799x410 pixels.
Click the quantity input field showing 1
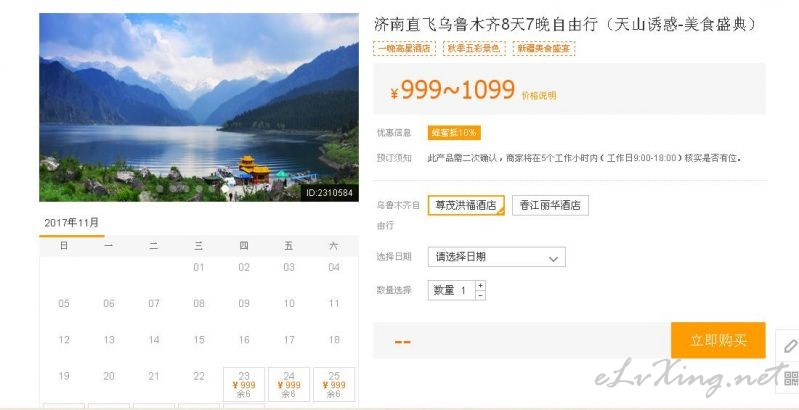(451, 290)
